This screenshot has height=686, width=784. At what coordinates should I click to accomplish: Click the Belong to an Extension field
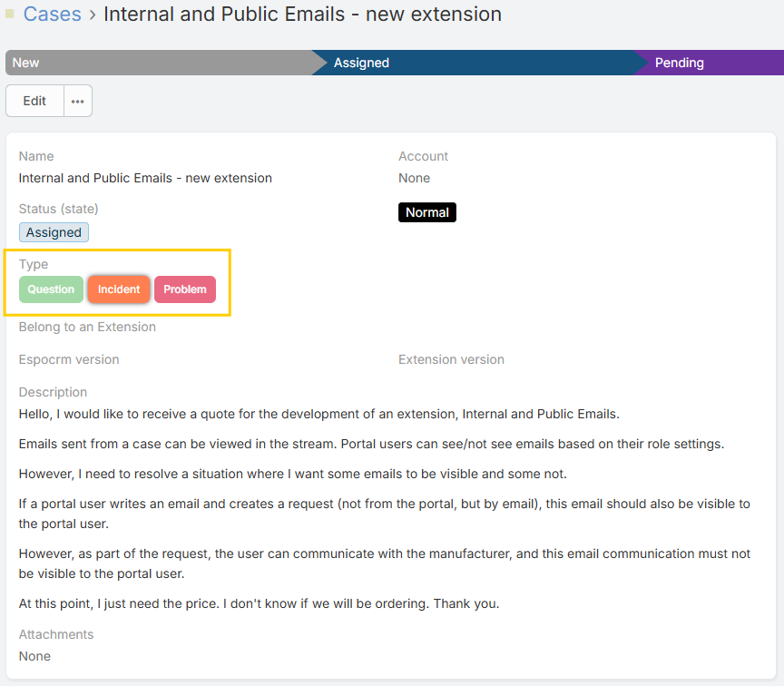[87, 327]
